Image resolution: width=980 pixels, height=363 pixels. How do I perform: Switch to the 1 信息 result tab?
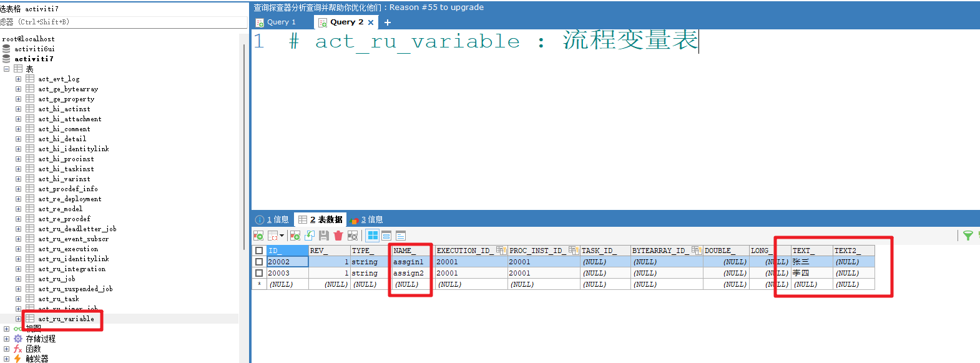273,219
